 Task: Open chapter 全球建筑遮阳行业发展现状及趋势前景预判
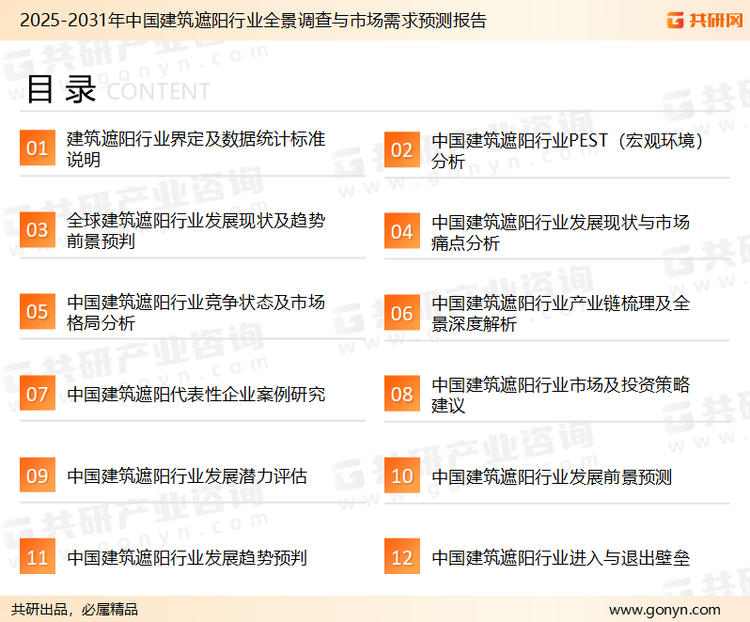point(196,231)
